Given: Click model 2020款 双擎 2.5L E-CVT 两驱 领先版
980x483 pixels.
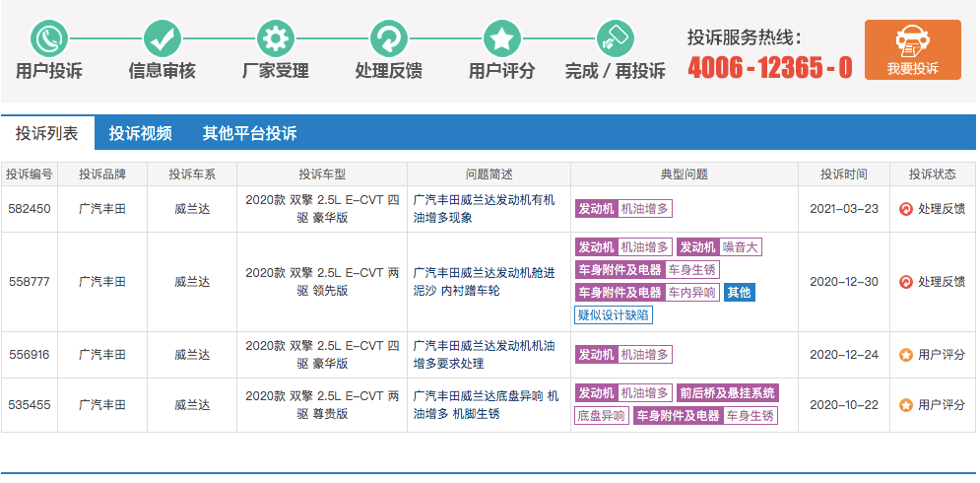Looking at the screenshot, I should (x=322, y=282).
